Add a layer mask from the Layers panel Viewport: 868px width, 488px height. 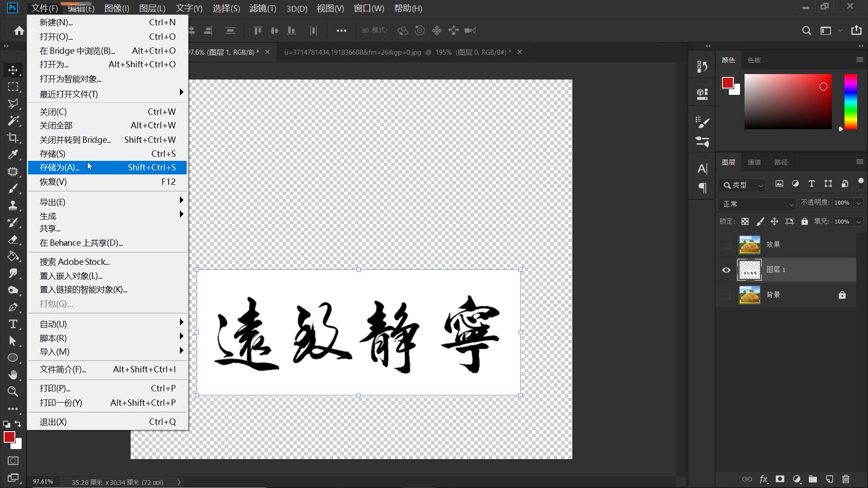coord(780,479)
